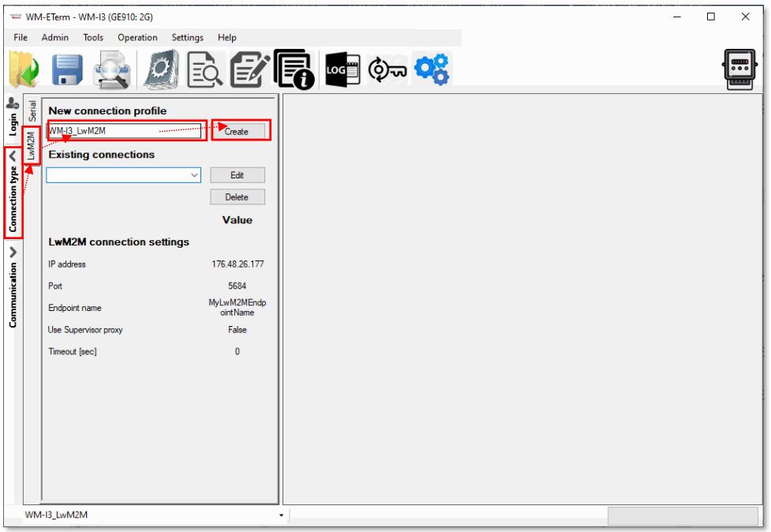The image size is (771, 532).
Task: Open the LOG viewer icon
Action: point(342,69)
